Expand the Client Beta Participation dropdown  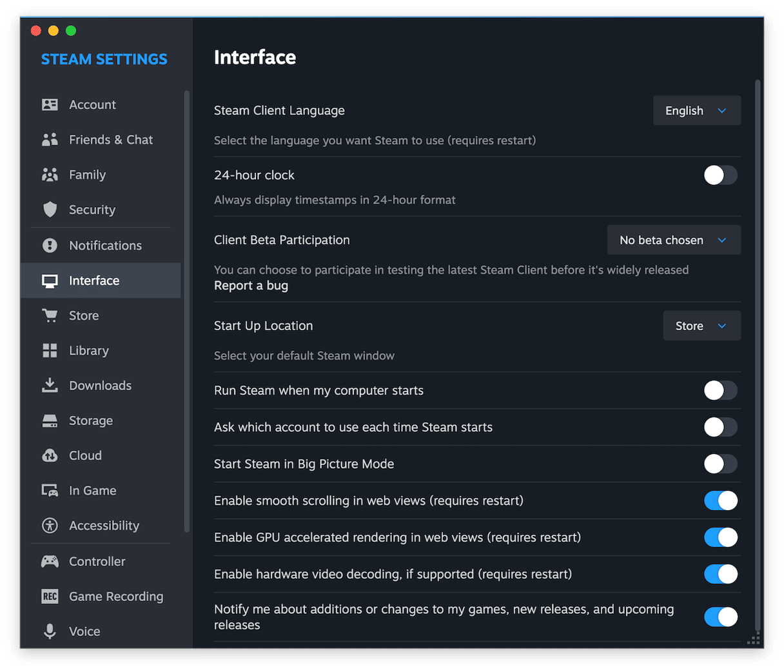[x=673, y=240]
